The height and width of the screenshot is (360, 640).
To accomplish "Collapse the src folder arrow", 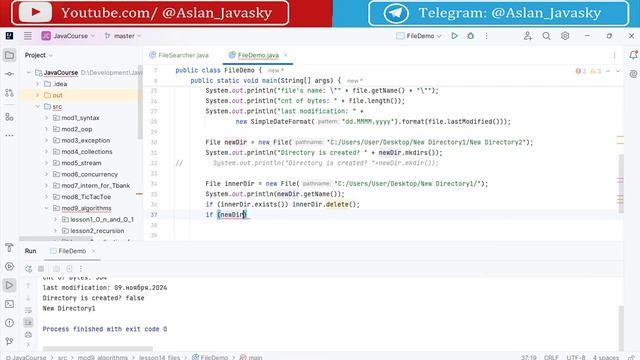I will (38, 107).
